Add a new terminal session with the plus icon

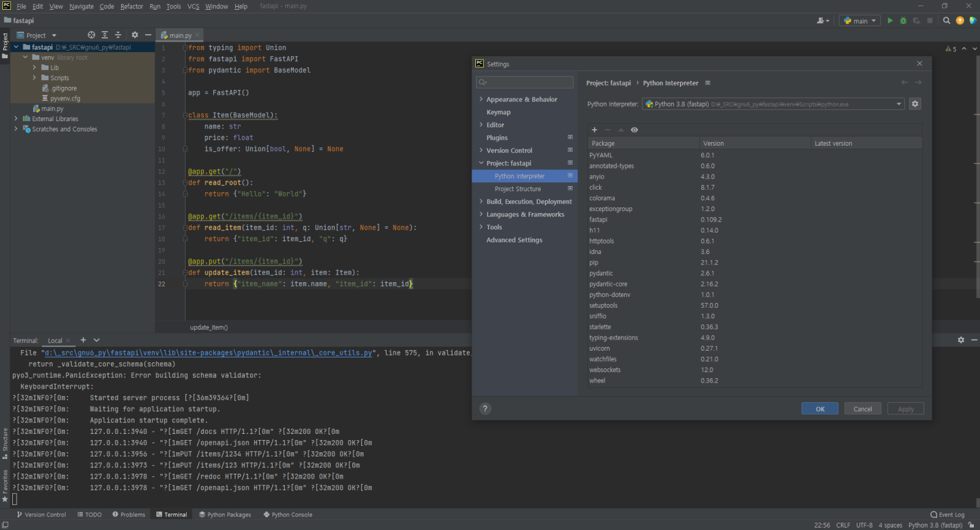coord(83,340)
